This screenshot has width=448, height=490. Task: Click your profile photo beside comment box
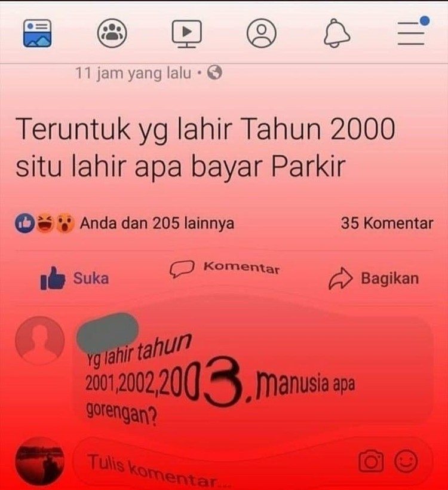click(x=40, y=462)
